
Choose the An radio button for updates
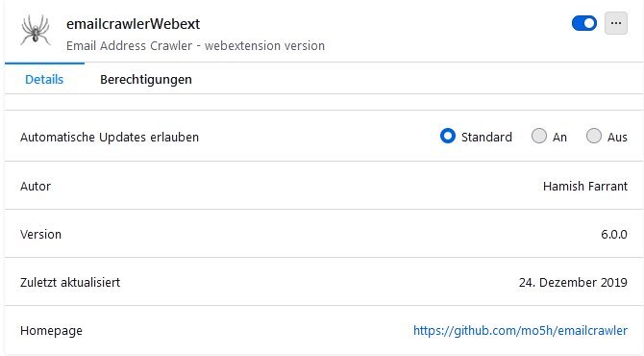pyautogui.click(x=539, y=136)
